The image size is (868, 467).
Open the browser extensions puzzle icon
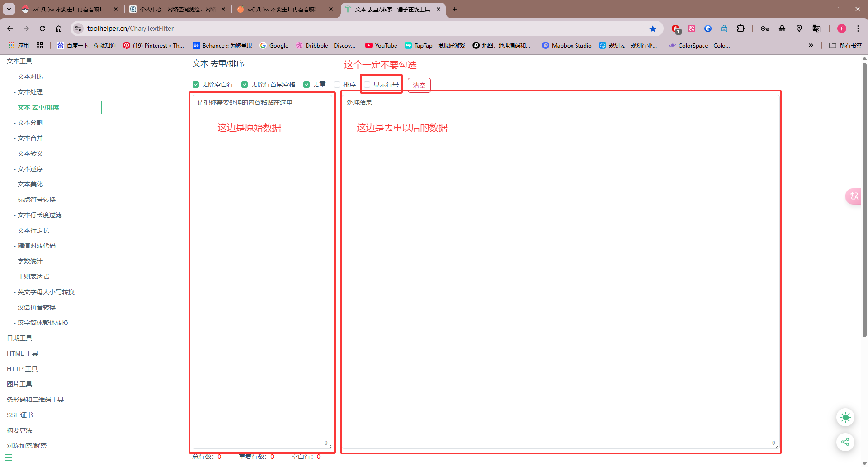741,29
